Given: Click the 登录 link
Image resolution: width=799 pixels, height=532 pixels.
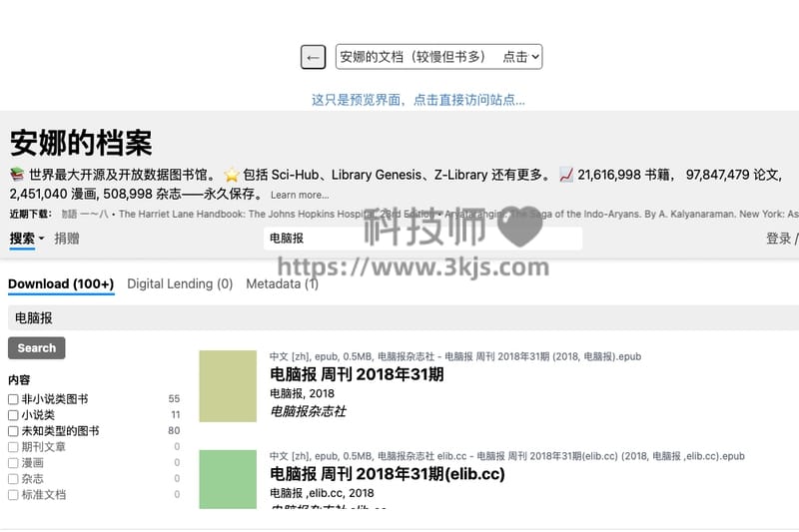Looking at the screenshot, I should [x=779, y=239].
